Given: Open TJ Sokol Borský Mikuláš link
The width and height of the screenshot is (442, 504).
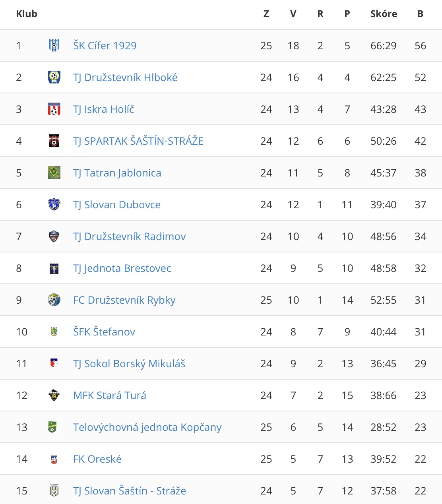Looking at the screenshot, I should pyautogui.click(x=129, y=364).
